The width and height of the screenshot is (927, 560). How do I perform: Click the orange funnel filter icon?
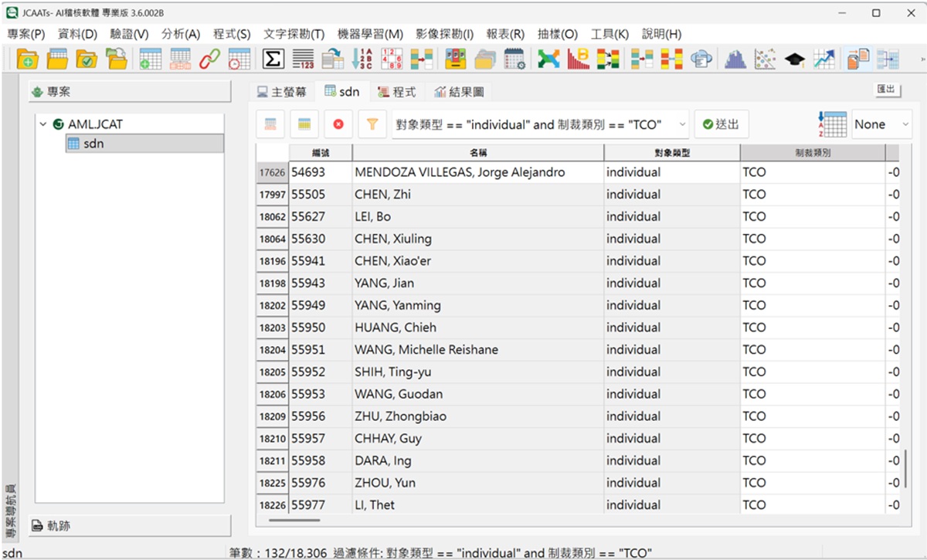(372, 124)
